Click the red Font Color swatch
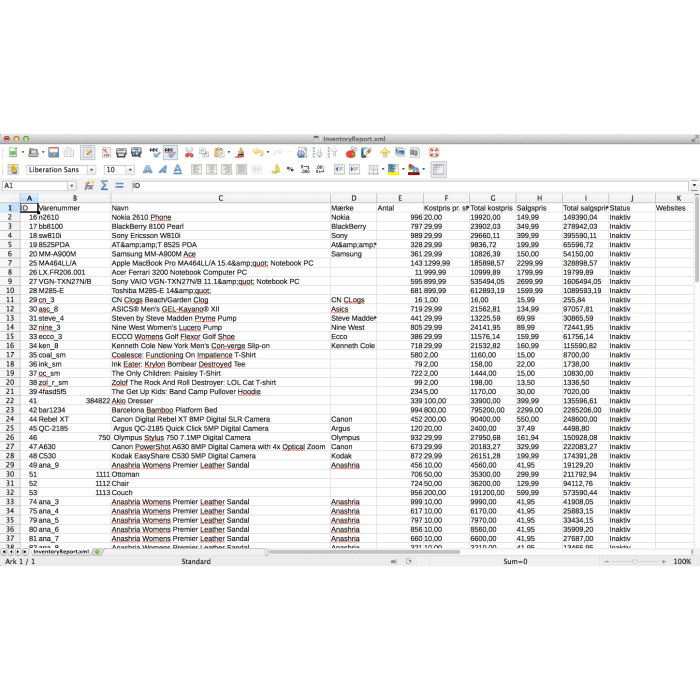This screenshot has height=700, width=700. pos(413,170)
